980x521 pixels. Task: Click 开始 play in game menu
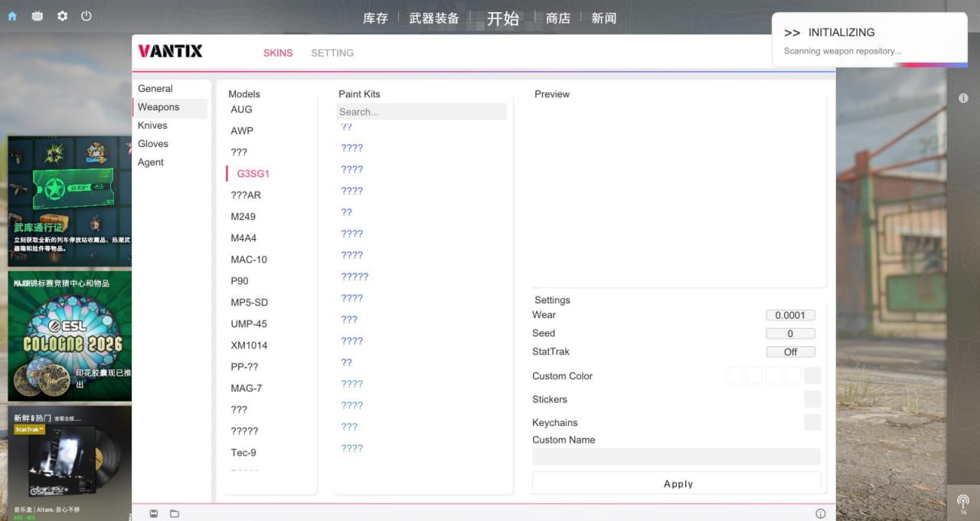(503, 18)
